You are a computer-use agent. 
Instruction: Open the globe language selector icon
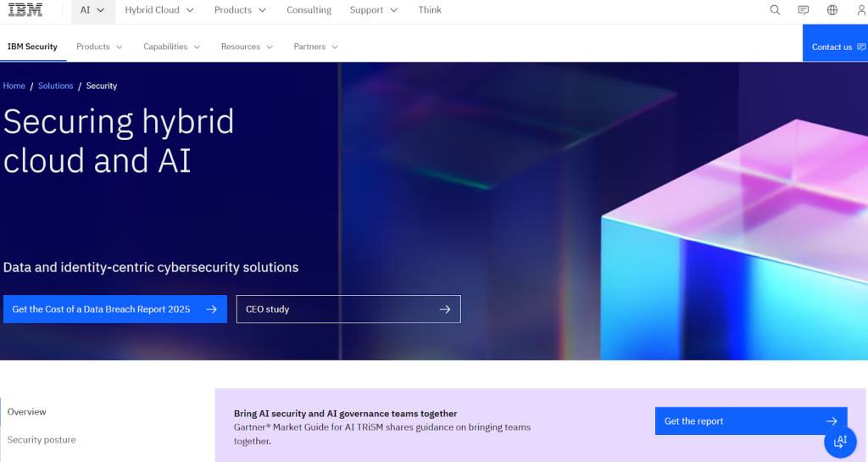tap(832, 10)
